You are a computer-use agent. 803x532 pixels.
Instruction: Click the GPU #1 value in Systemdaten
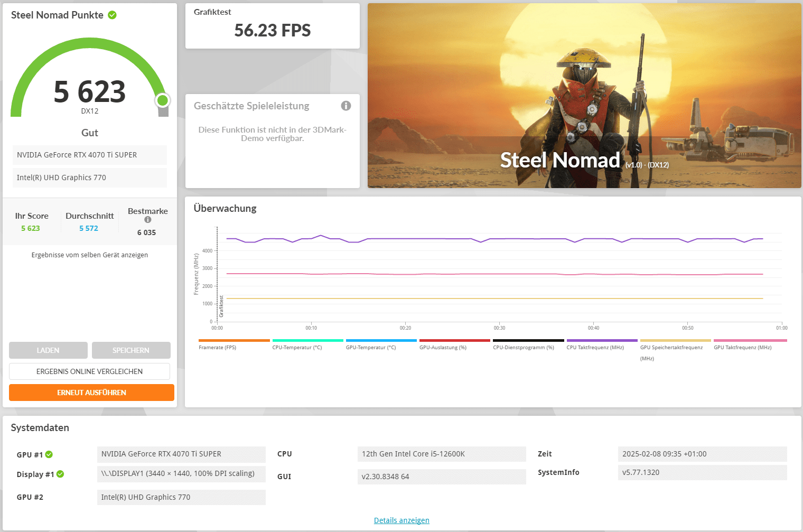click(181, 454)
